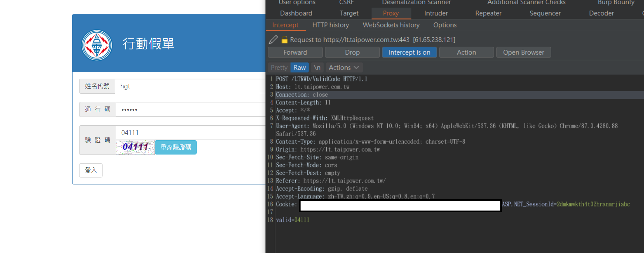Screen dimensions: 644x253
Task: Click the Accept: */* header line
Action: pyautogui.click(x=293, y=110)
